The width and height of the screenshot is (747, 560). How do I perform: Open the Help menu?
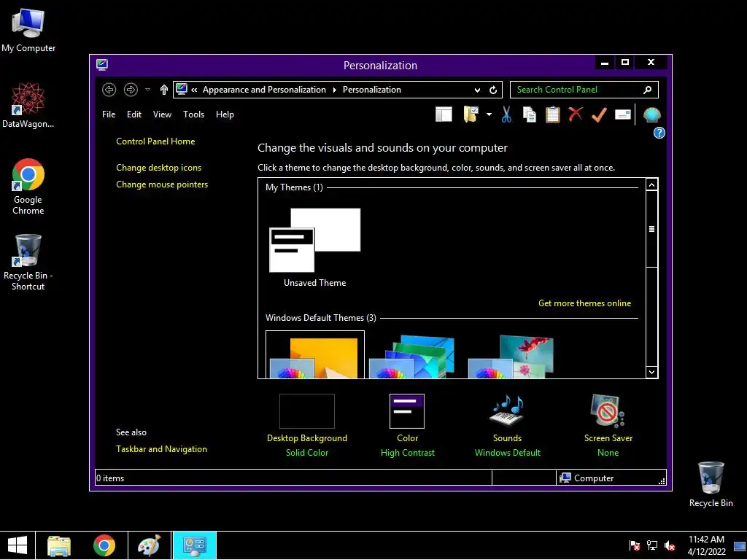(225, 114)
